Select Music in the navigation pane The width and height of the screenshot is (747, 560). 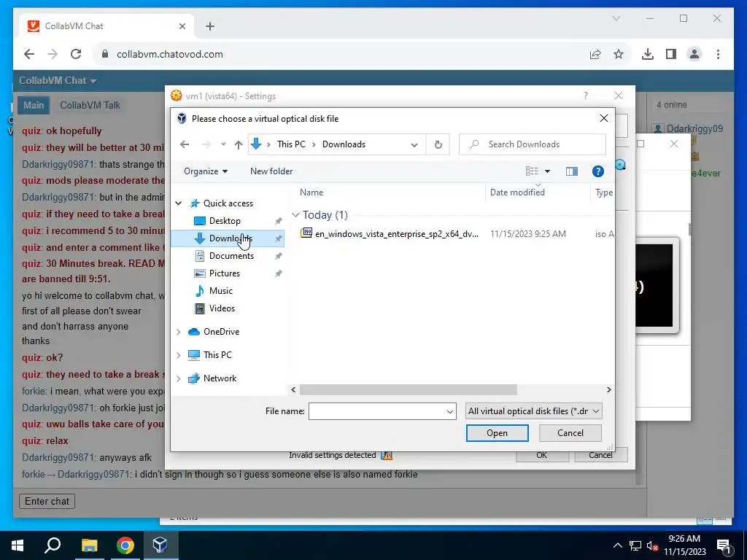point(220,291)
